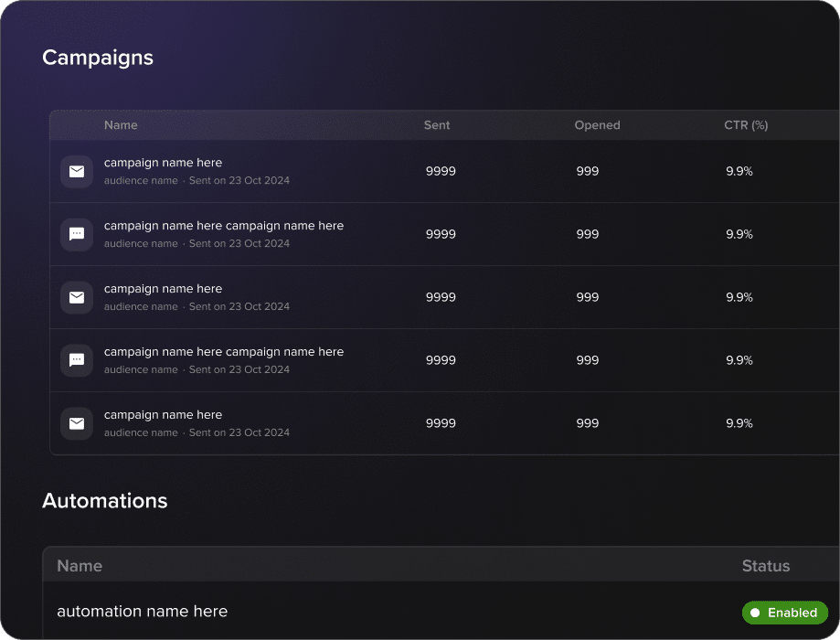This screenshot has height=640, width=840.
Task: Open the fourth campaign's name link
Action: (x=224, y=352)
